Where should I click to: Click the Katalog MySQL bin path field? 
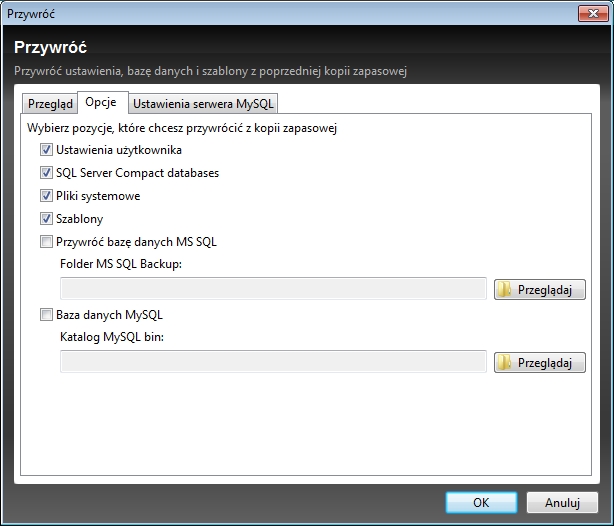point(273,363)
